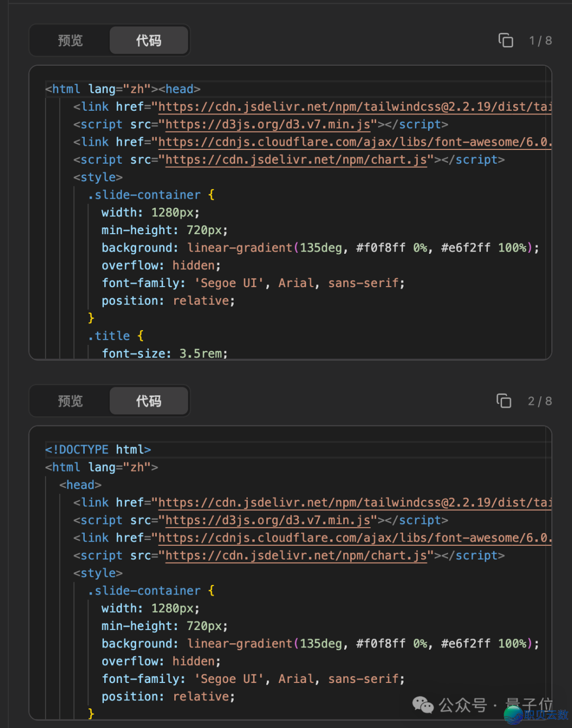
Task: Copy the code of slide 1/8
Action: 506,40
